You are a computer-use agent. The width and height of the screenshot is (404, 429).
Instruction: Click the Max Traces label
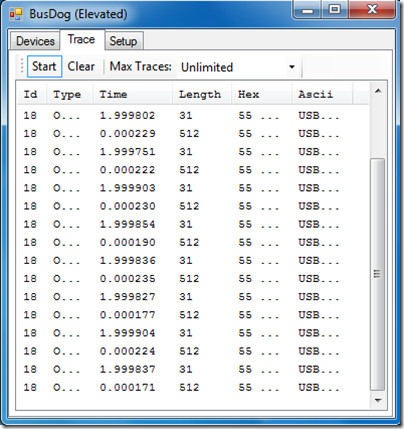click(141, 66)
